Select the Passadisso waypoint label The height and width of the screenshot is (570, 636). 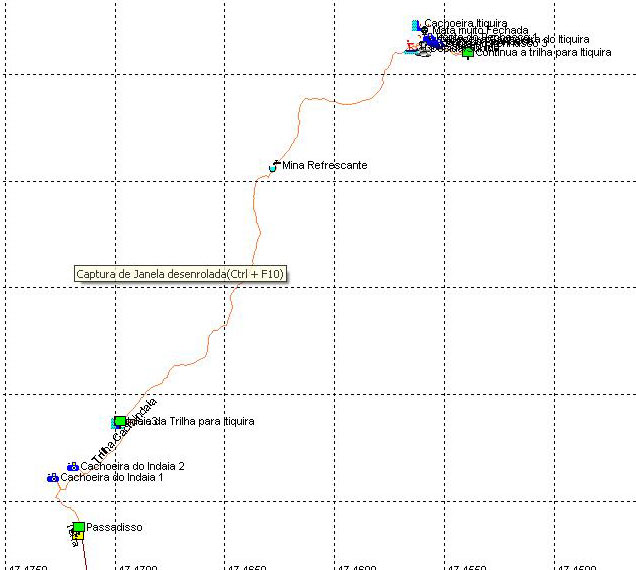(115, 527)
